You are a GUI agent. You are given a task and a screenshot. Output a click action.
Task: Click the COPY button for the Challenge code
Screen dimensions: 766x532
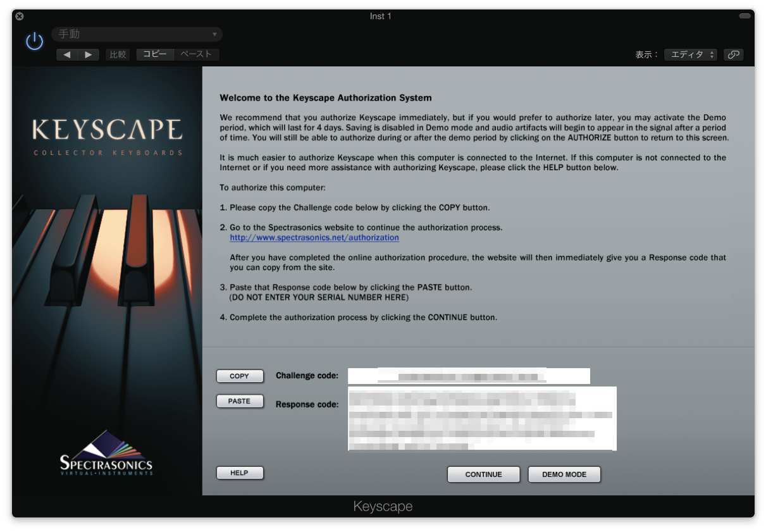[x=240, y=376]
